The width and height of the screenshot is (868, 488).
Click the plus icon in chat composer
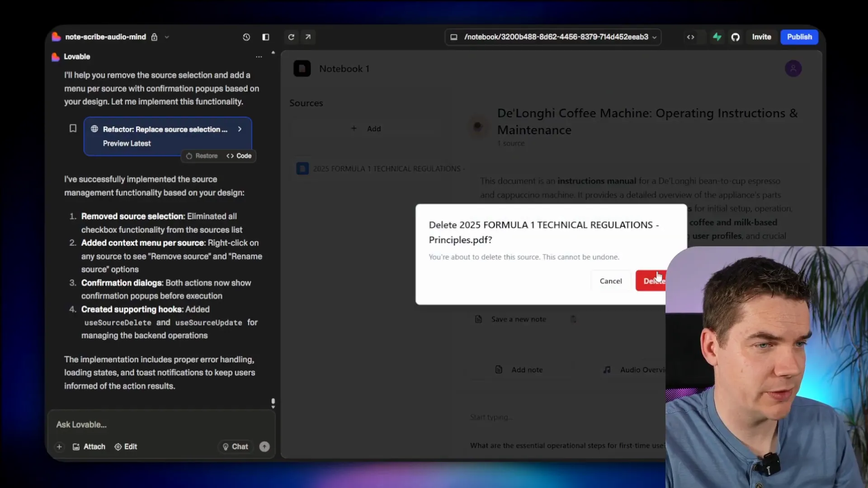point(59,447)
